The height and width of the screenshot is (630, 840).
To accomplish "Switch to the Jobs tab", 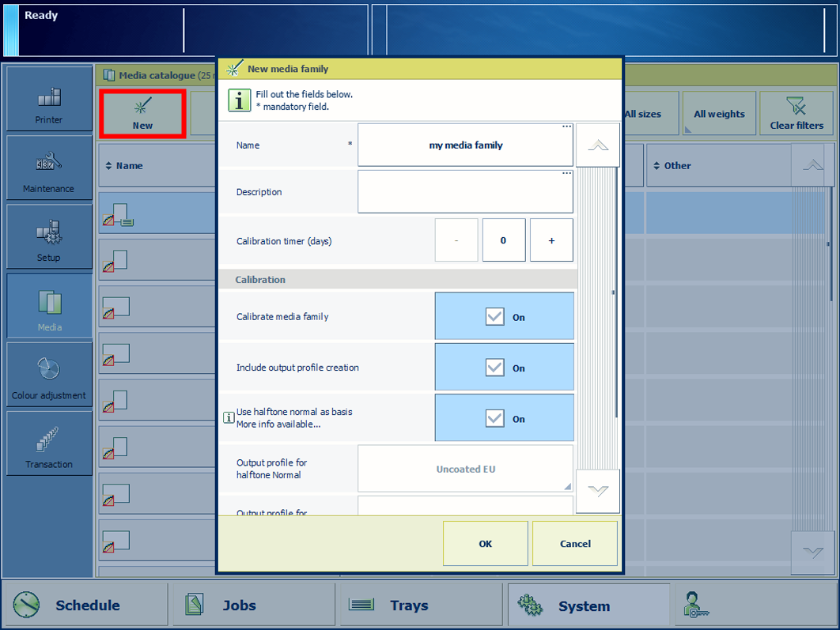I will tap(254, 605).
